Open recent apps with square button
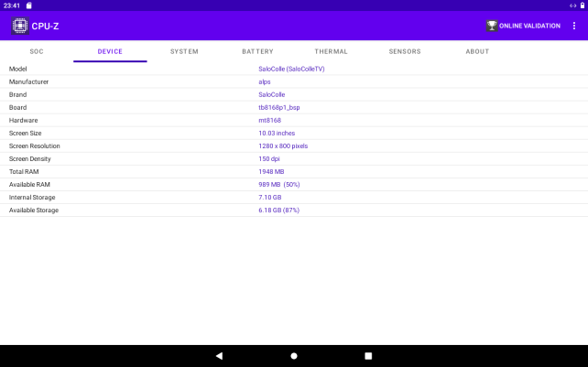 (368, 356)
